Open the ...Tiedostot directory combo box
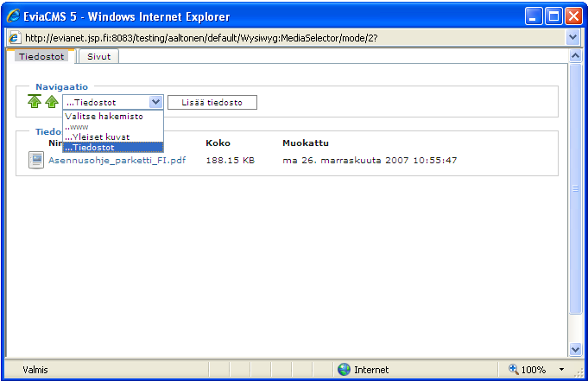This screenshot has height=381, width=588. click(113, 102)
